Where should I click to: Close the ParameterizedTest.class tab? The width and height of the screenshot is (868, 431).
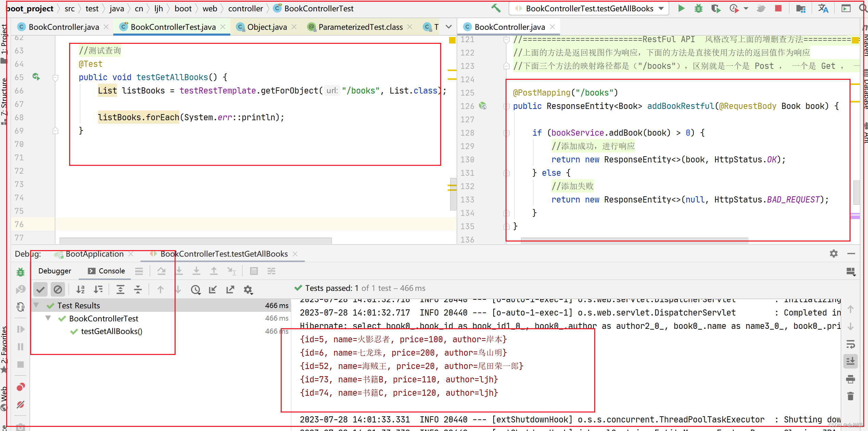tap(410, 27)
